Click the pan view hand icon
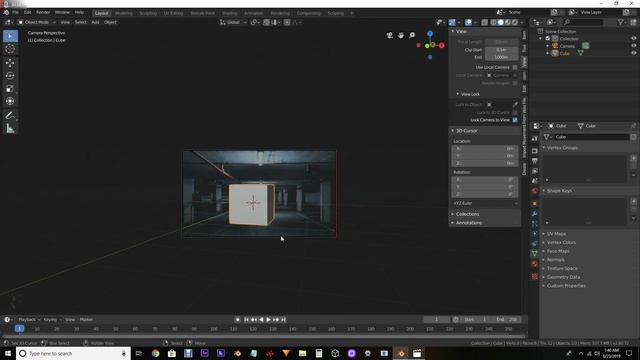This screenshot has width=640, height=360. [x=401, y=36]
